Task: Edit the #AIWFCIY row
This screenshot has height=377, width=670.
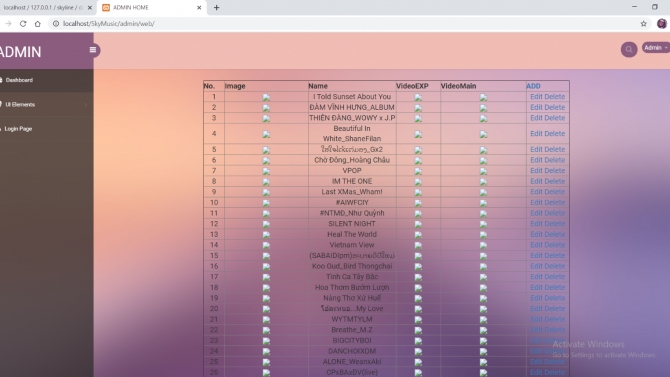Action: click(x=536, y=203)
